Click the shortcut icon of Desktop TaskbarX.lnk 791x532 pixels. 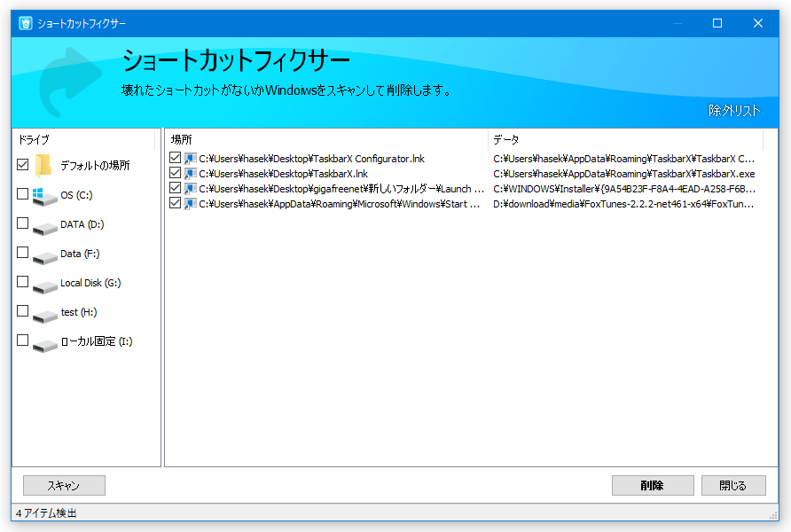coord(190,174)
